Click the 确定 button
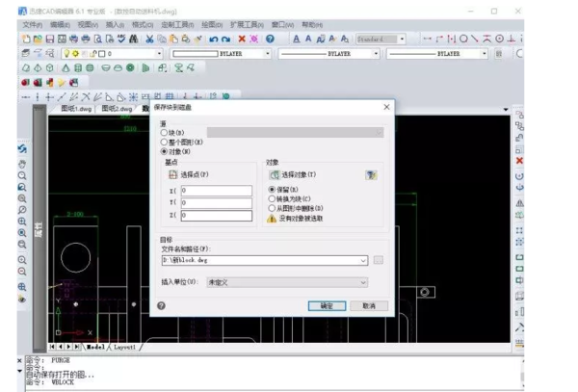The width and height of the screenshot is (578, 392). (x=327, y=305)
